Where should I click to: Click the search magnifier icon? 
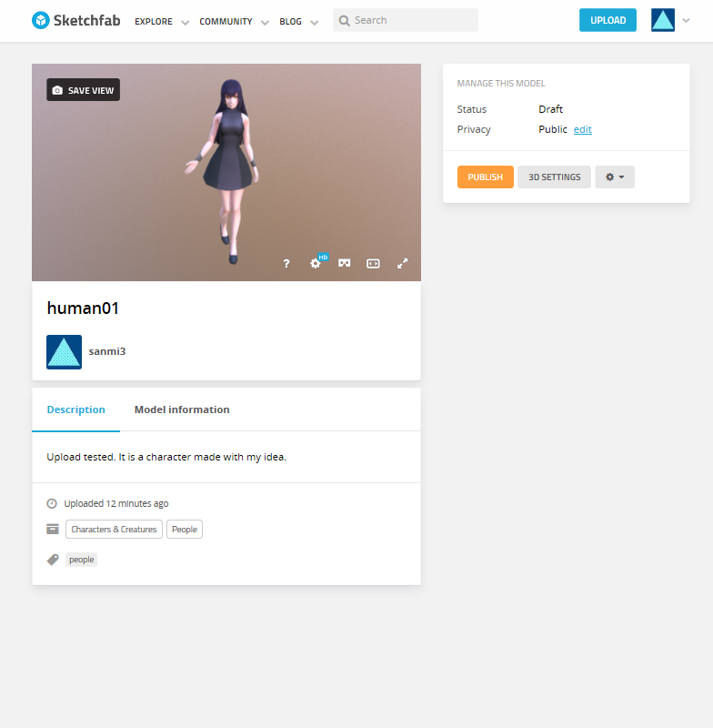click(344, 20)
